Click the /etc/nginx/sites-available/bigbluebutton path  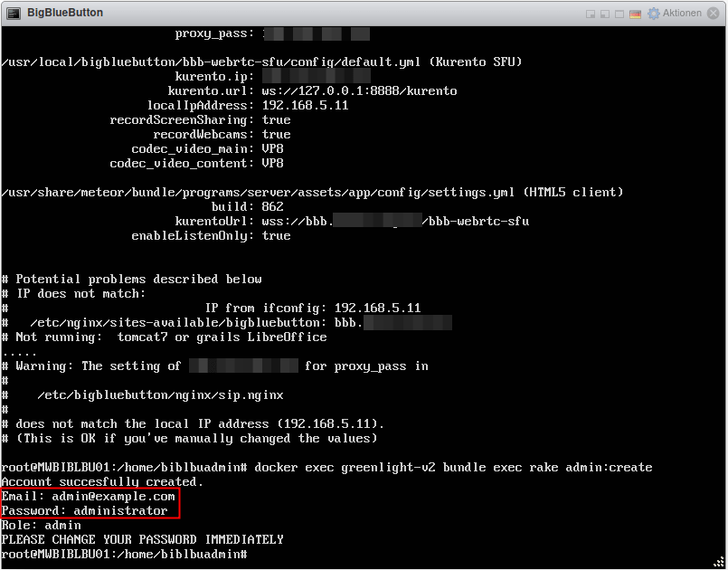click(x=175, y=322)
